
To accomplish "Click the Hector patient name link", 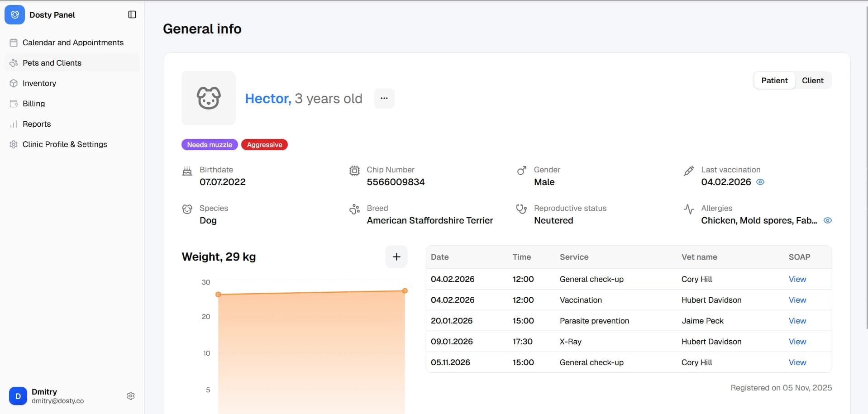I will point(267,99).
